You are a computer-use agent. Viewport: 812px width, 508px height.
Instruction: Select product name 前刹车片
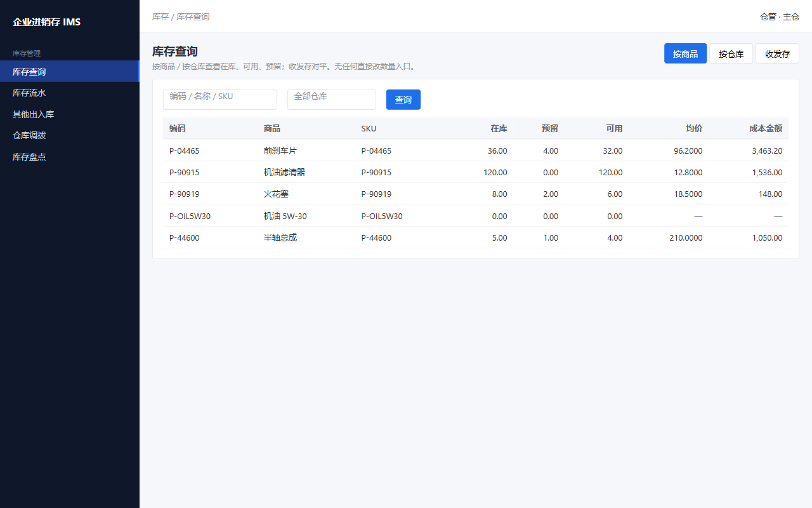point(280,150)
